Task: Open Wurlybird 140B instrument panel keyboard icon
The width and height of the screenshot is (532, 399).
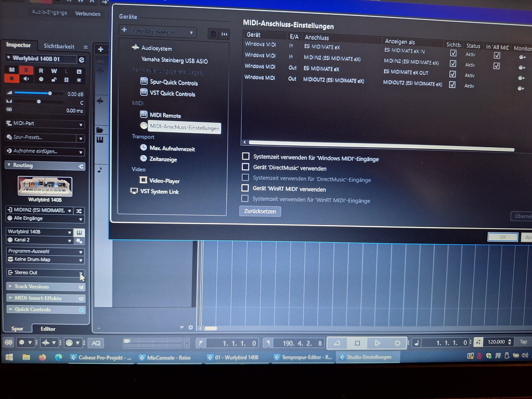Action: pos(79,232)
